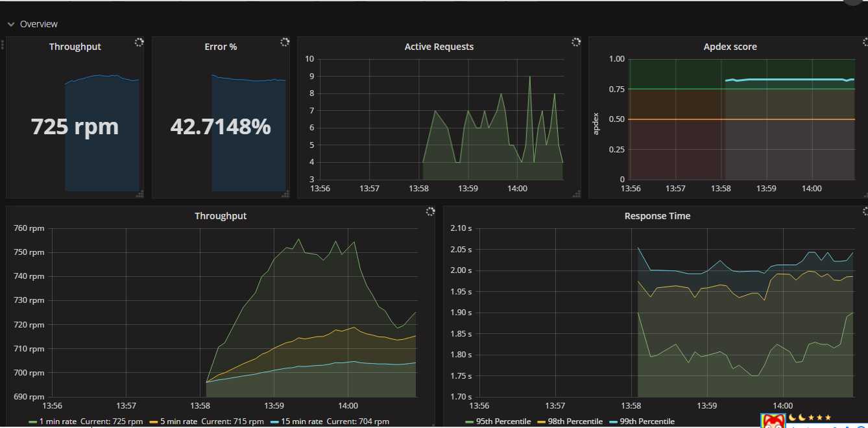Click loading spinner on Error % panel
The image size is (868, 428).
tap(285, 42)
